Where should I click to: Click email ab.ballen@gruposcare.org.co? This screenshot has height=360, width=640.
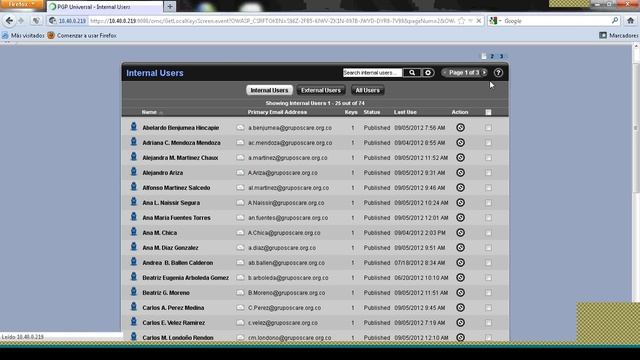[287, 263]
